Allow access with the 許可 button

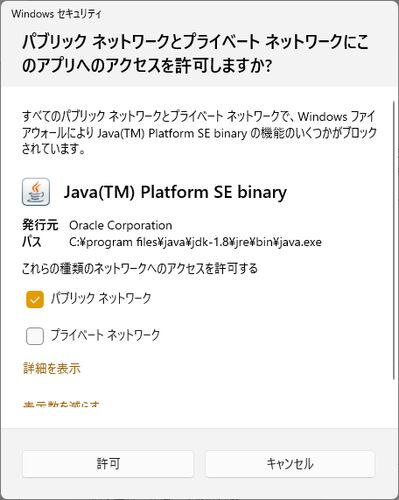tap(108, 464)
